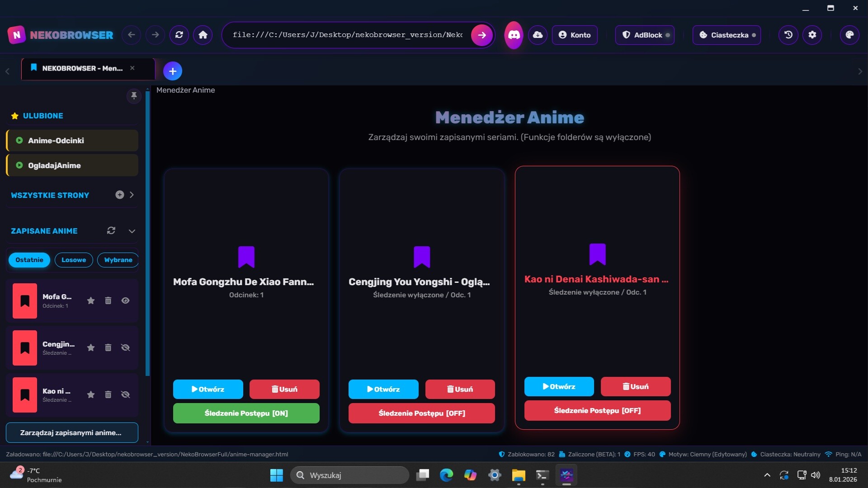868x488 pixels.
Task: Switch to the Losowe filter tab
Action: coord(74,260)
